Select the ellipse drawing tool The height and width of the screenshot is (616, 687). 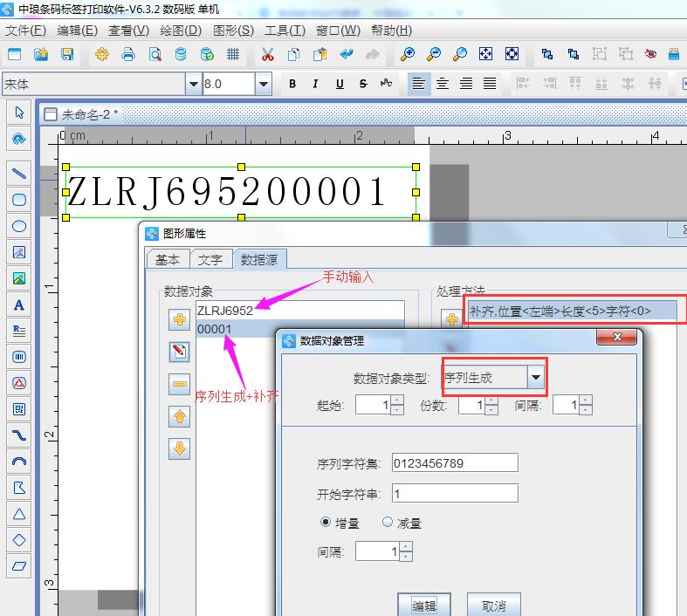coord(19,226)
